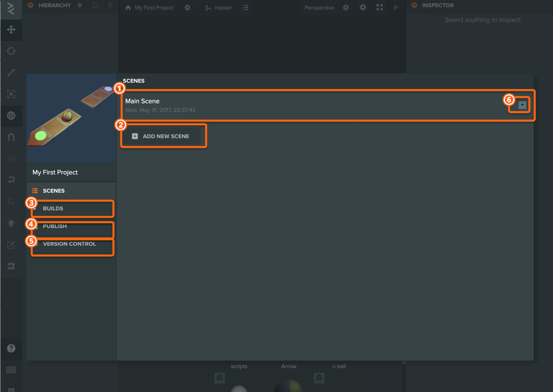Image resolution: width=553 pixels, height=392 pixels.
Task: Click the delete entity trash icon
Action: pos(110,5)
